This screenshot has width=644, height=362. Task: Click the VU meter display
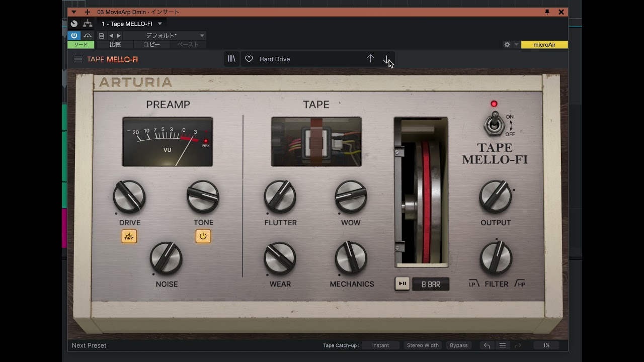point(168,142)
